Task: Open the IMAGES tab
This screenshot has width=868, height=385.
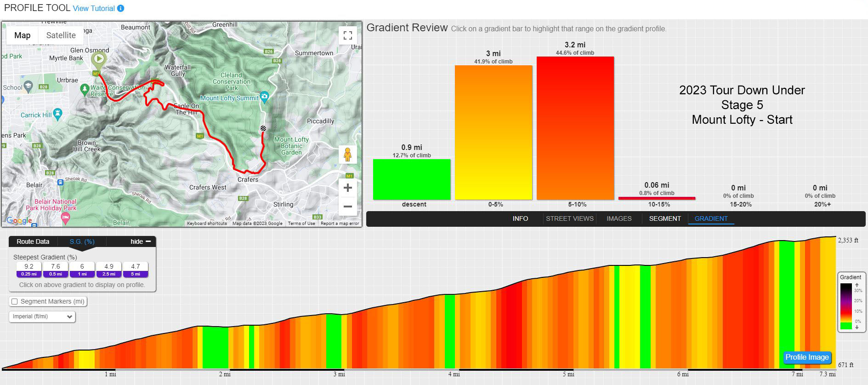Action: [x=619, y=218]
